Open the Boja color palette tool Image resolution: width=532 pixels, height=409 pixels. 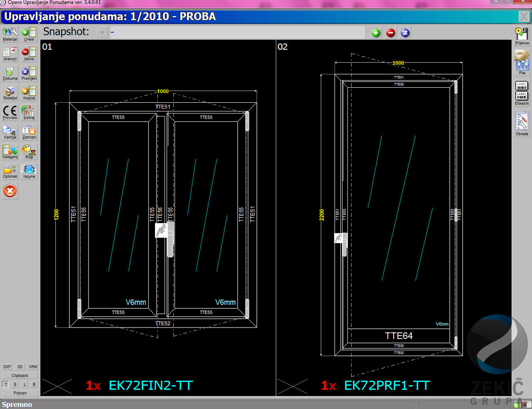pos(29,152)
